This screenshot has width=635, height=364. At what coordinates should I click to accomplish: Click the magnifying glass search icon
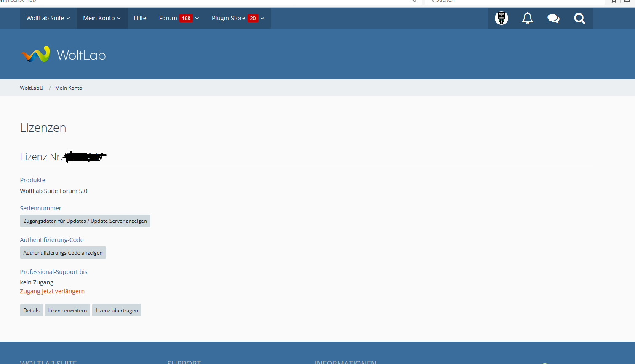(x=579, y=18)
